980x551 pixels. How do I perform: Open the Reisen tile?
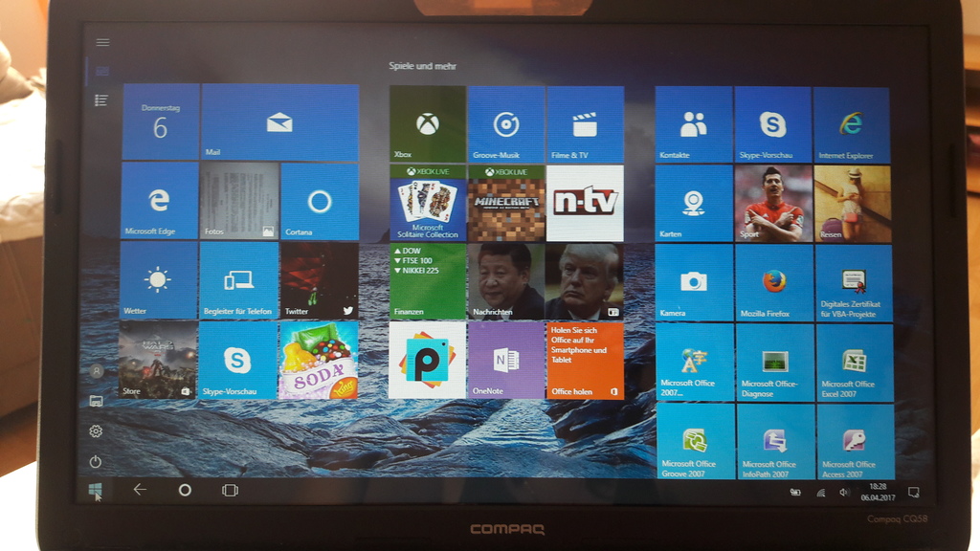click(853, 205)
